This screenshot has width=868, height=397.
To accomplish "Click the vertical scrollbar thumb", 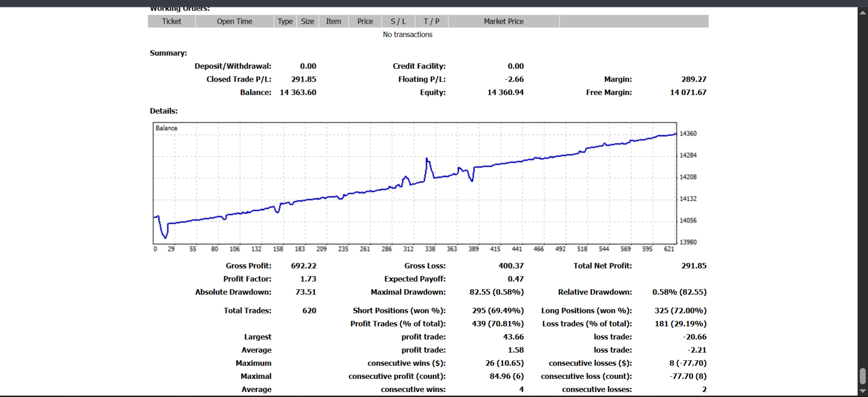I will [863, 376].
